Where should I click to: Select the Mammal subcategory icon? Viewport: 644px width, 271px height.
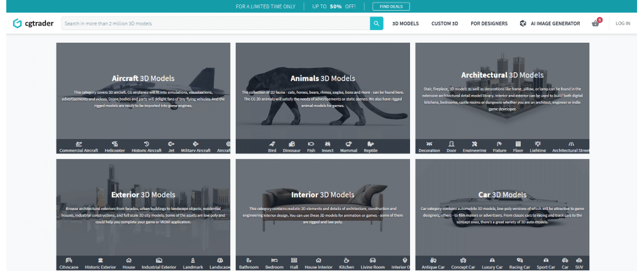pos(348,144)
